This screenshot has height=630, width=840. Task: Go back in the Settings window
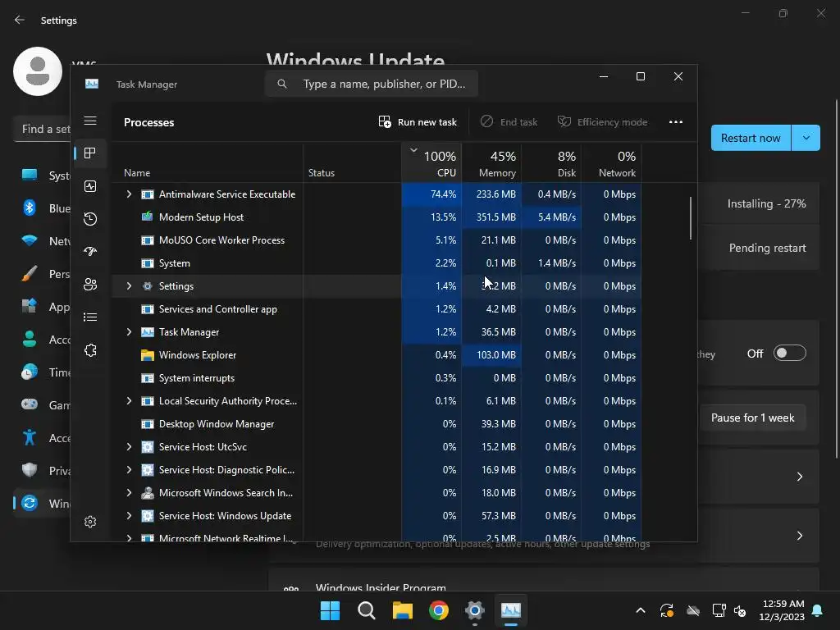point(20,20)
